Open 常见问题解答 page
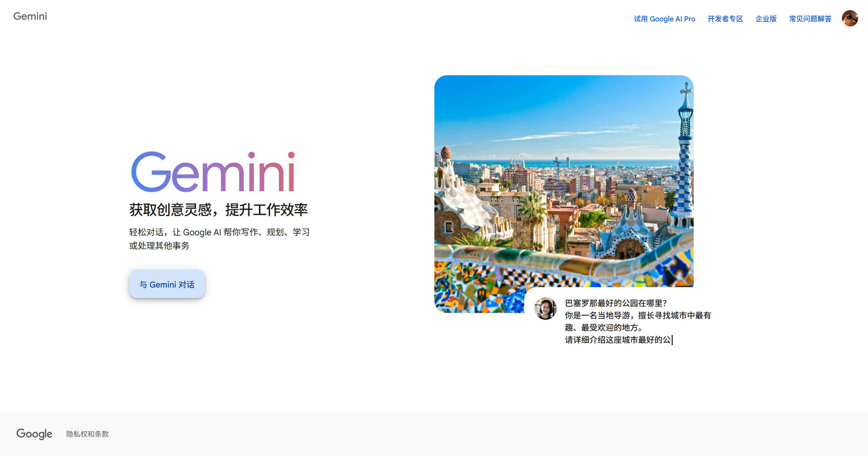Viewport: 868px width, 456px height. click(x=810, y=19)
